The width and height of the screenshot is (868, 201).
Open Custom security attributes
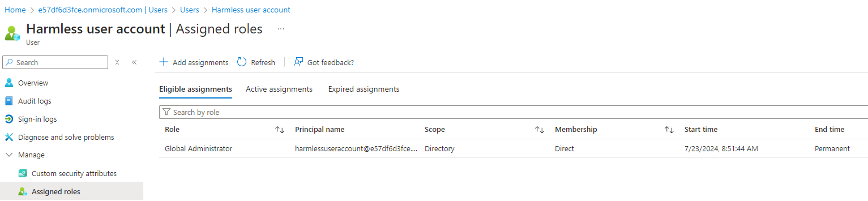coord(74,173)
